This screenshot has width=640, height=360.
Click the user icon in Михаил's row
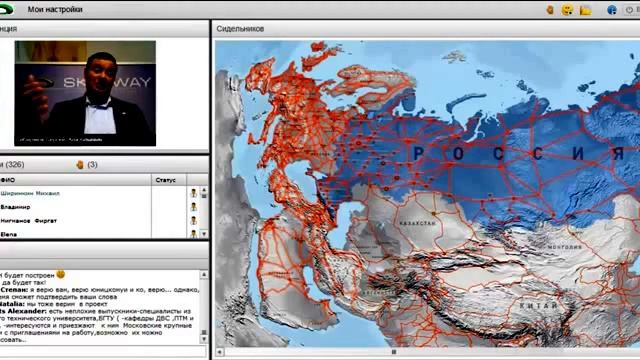[193, 193]
